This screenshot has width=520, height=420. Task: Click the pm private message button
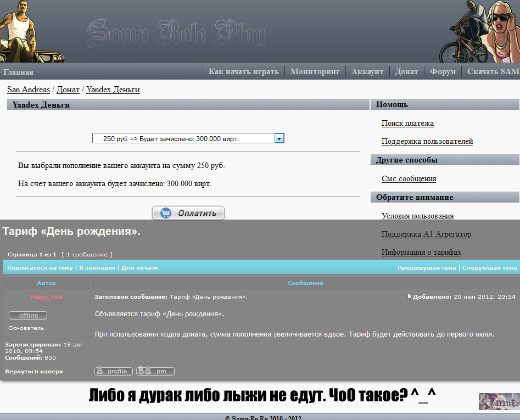155,371
